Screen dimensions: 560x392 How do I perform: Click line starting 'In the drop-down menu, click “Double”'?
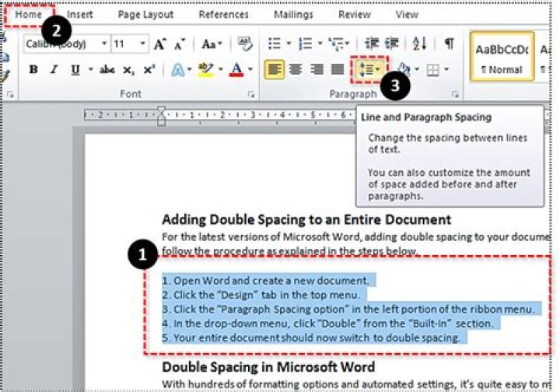[327, 324]
